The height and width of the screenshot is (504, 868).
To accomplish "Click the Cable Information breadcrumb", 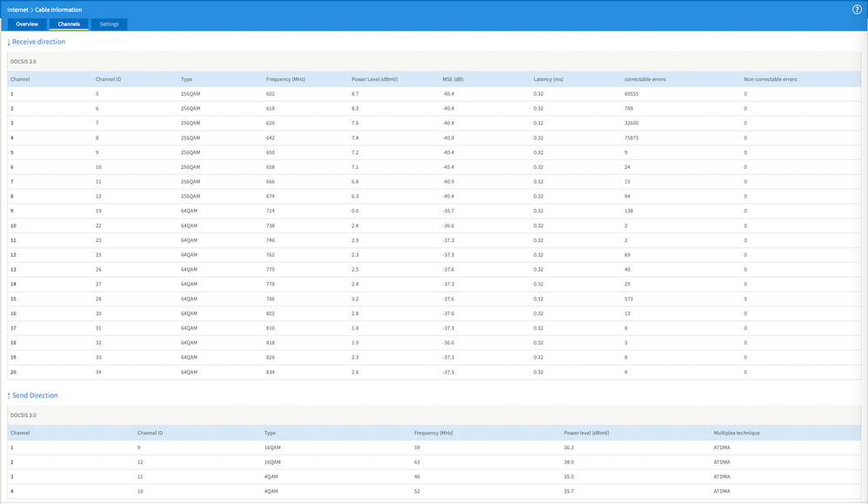I will (58, 10).
